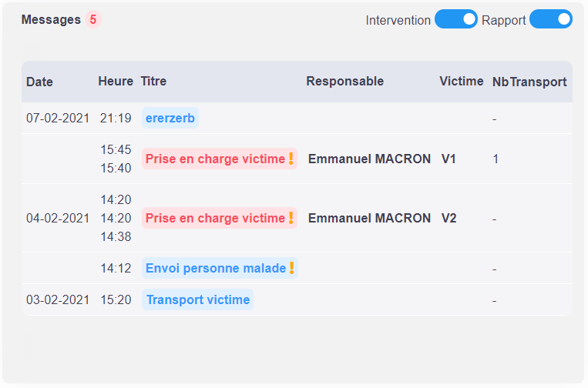This screenshot has height=388, width=588.
Task: Open the ererzerb message tag
Action: point(170,118)
